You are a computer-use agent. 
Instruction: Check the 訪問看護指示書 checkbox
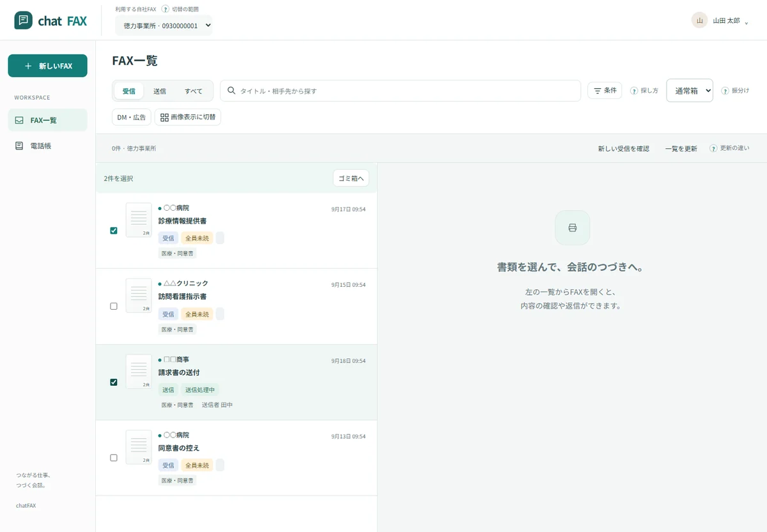(x=114, y=306)
